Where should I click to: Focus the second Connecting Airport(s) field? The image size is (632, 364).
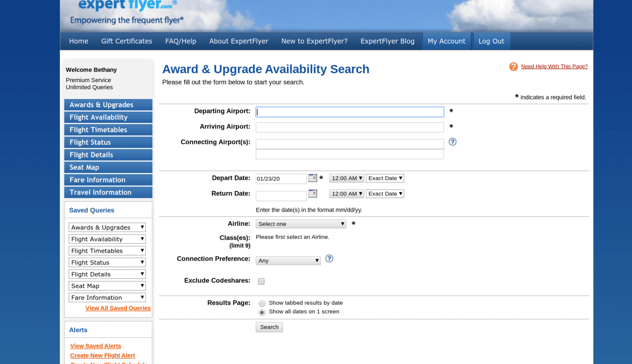click(x=350, y=154)
